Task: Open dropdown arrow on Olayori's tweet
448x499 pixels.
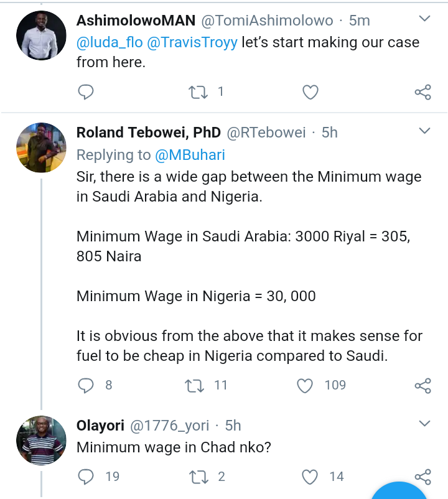Action: tap(424, 424)
